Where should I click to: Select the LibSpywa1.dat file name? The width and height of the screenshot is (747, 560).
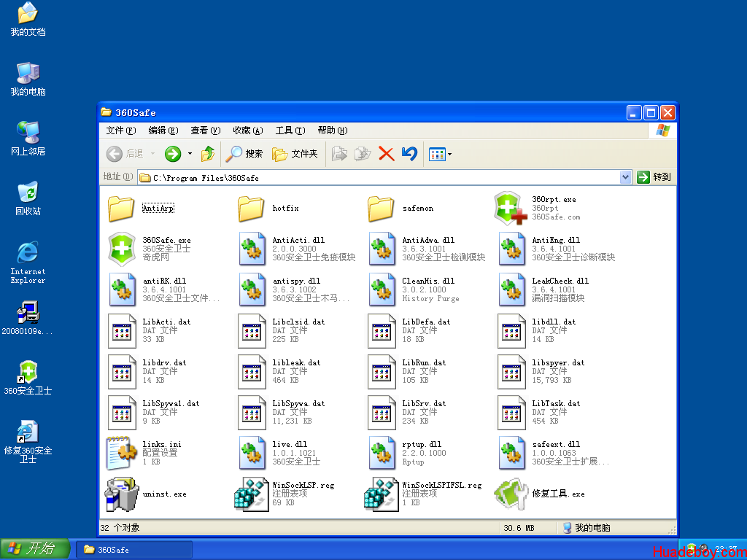tap(171, 404)
